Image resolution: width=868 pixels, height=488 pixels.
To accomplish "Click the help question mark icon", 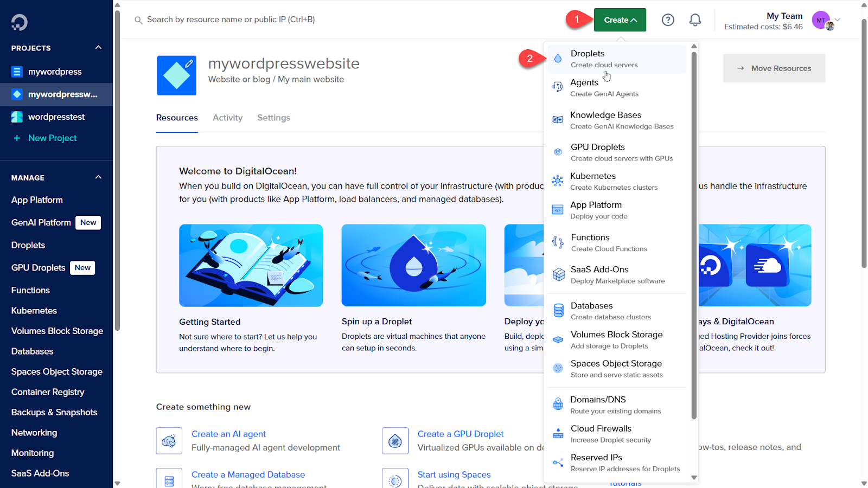I will 668,20.
